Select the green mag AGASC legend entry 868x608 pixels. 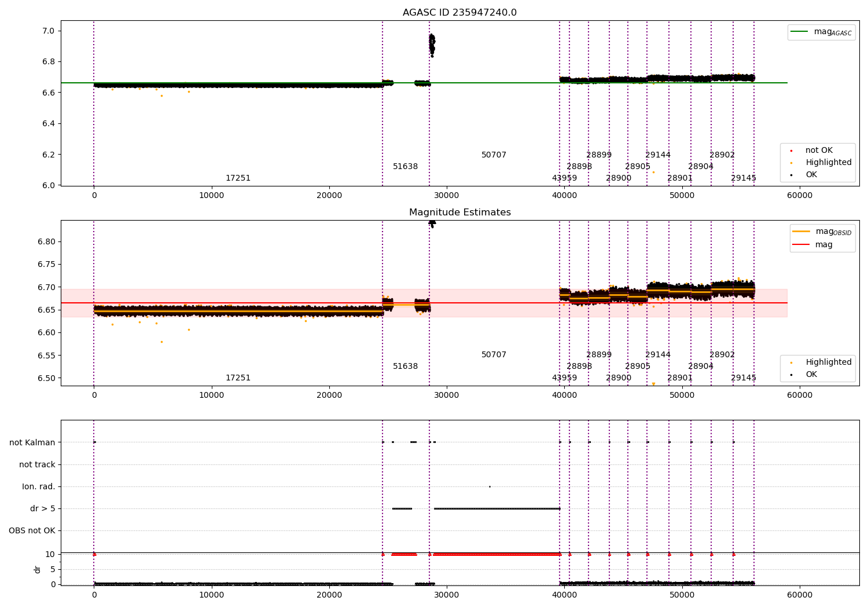821,32
